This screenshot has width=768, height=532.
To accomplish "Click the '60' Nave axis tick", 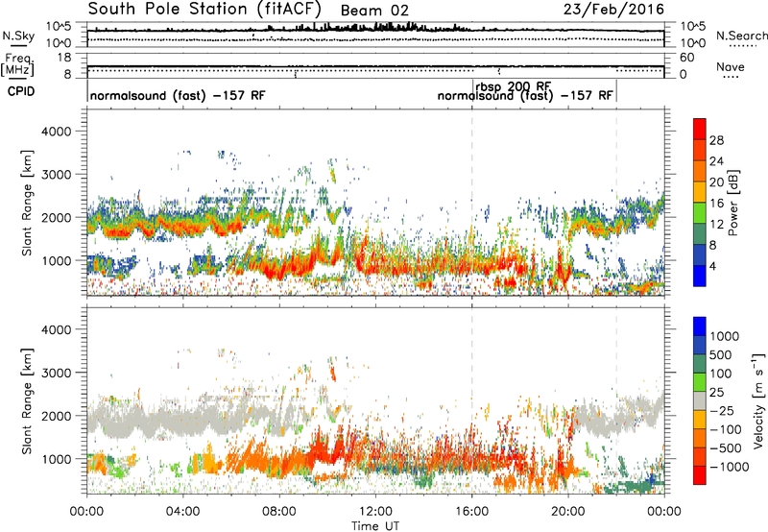I will [687, 58].
